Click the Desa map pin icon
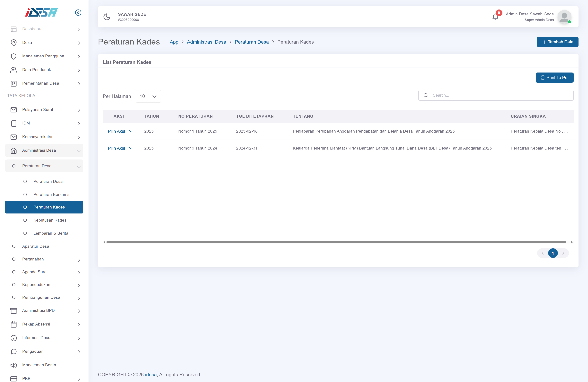588x382 pixels. (x=14, y=42)
